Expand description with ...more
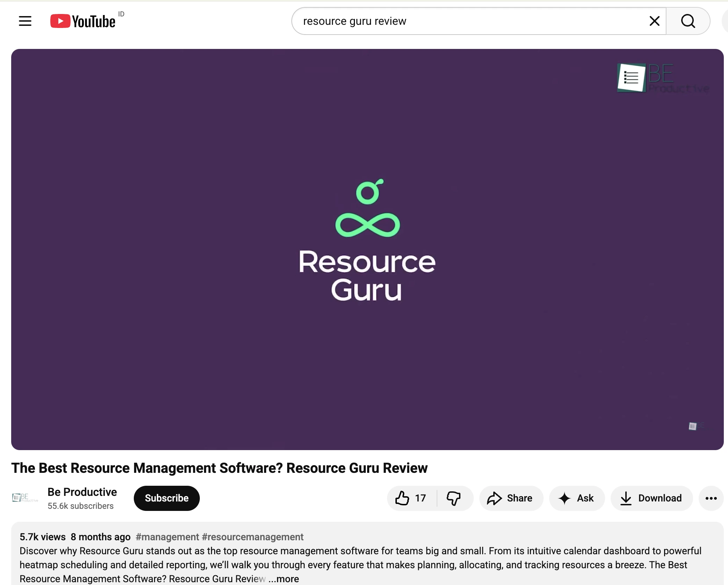 (284, 579)
